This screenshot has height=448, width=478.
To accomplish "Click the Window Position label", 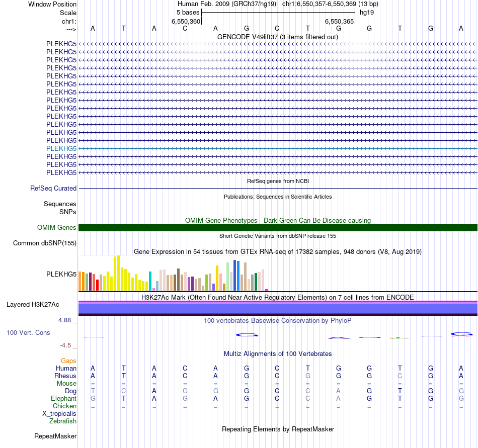I will pyautogui.click(x=52, y=4).
